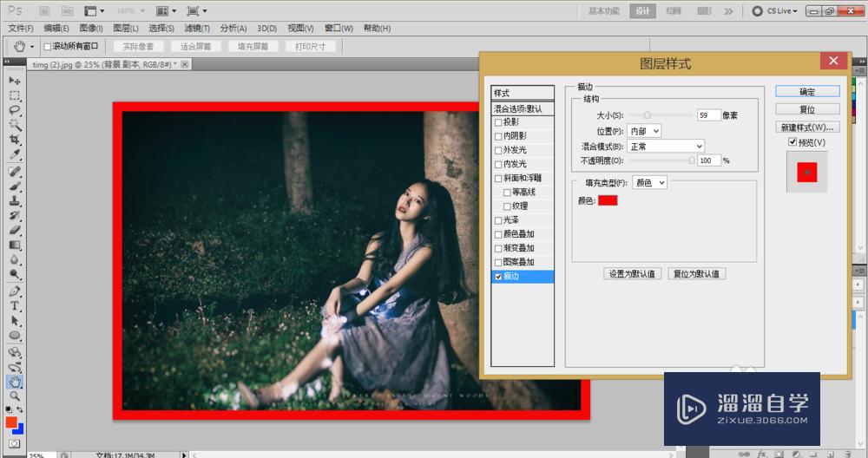Select the Zoom magnifier tool
The width and height of the screenshot is (868, 458).
pos(15,396)
